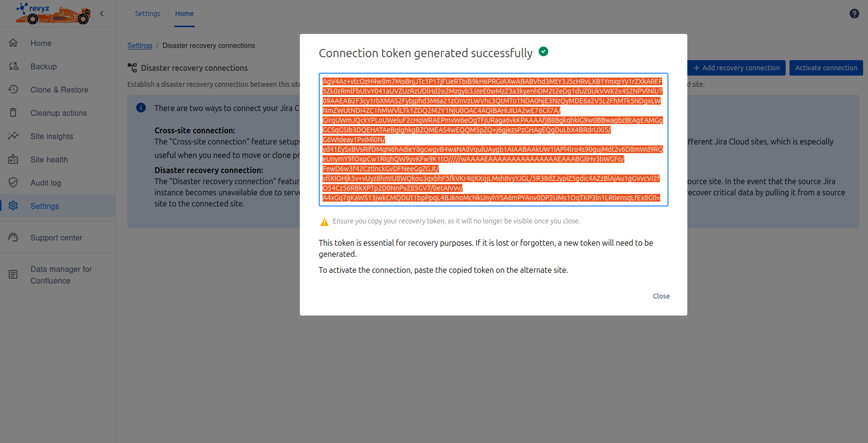Screen dimensions: 868x443
Task: Open Settings in the left sidebar
Action: point(45,206)
